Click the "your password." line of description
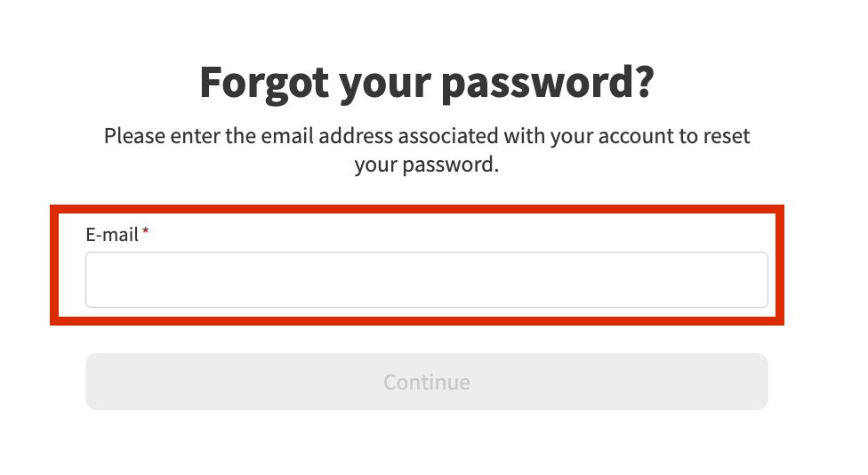Image resolution: width=868 pixels, height=475 pixels. coord(426,165)
